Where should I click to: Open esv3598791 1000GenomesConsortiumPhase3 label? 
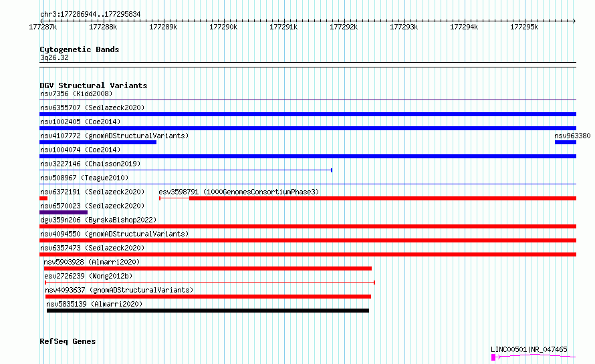point(239,192)
